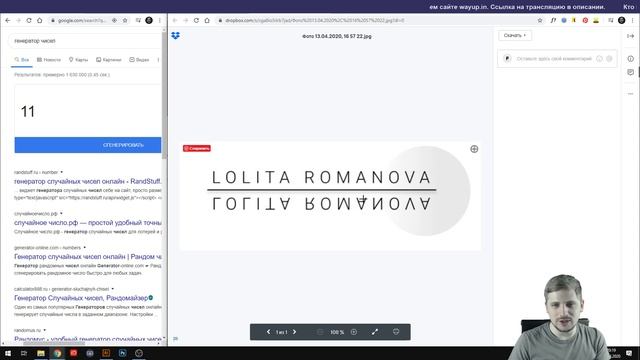Open Chrome menu in Dropbox window
The height and width of the screenshot is (360, 640).
pyautogui.click(x=633, y=20)
